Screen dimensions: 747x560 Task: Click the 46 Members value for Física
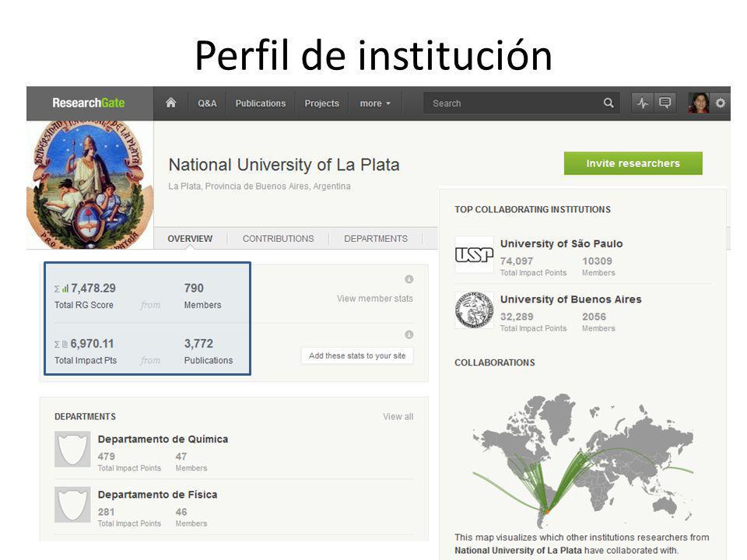coord(181,512)
